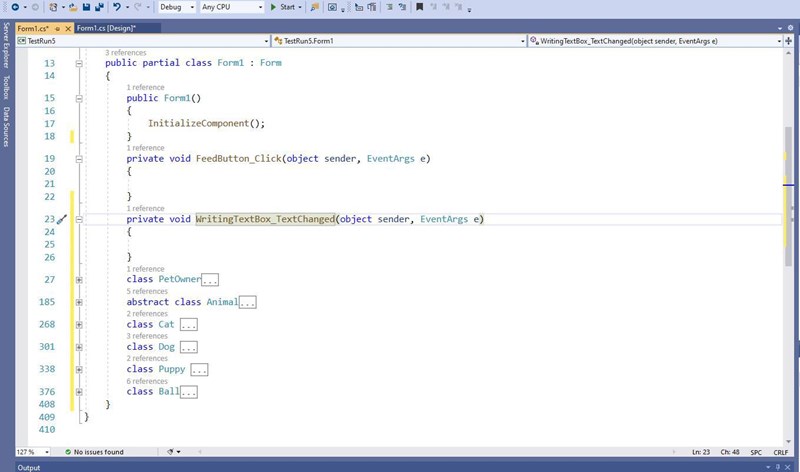Click the screwdriver quick actions icon at line 23
Image resolution: width=800 pixels, height=472 pixels.
click(61, 219)
